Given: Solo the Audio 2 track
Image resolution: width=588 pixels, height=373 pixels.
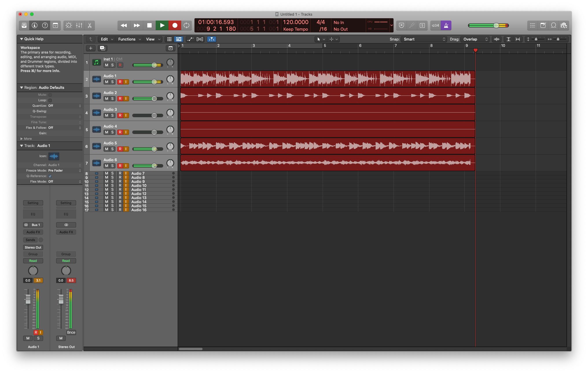Looking at the screenshot, I should point(112,99).
